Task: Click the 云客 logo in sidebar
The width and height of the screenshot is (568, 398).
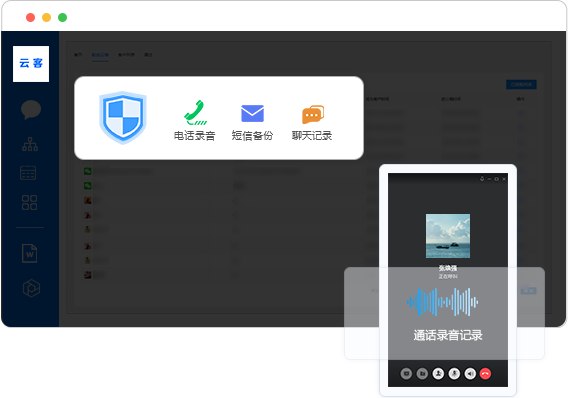Action: [31, 64]
